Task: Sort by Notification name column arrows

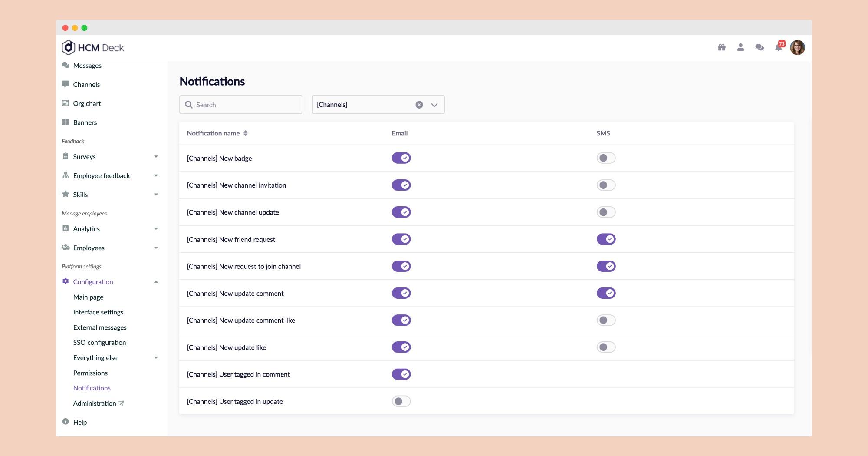Action: [246, 133]
